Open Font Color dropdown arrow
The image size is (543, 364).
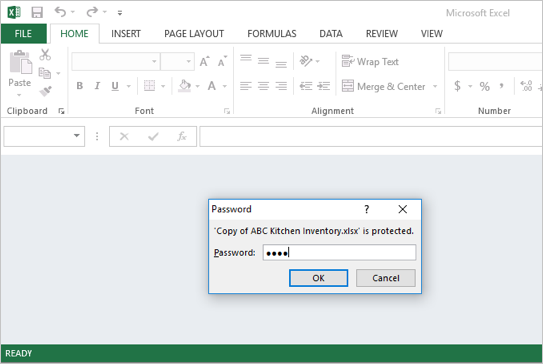[x=225, y=86]
